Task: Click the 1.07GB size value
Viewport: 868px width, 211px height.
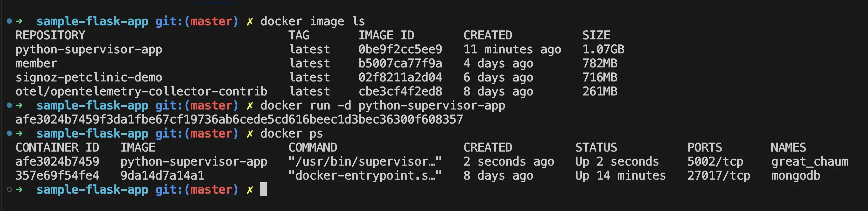Action: click(x=603, y=49)
